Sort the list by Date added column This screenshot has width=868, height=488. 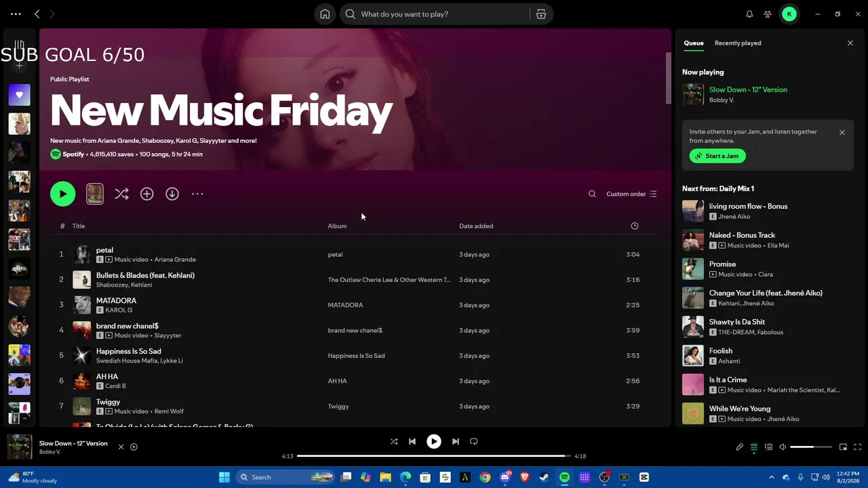[x=476, y=226]
